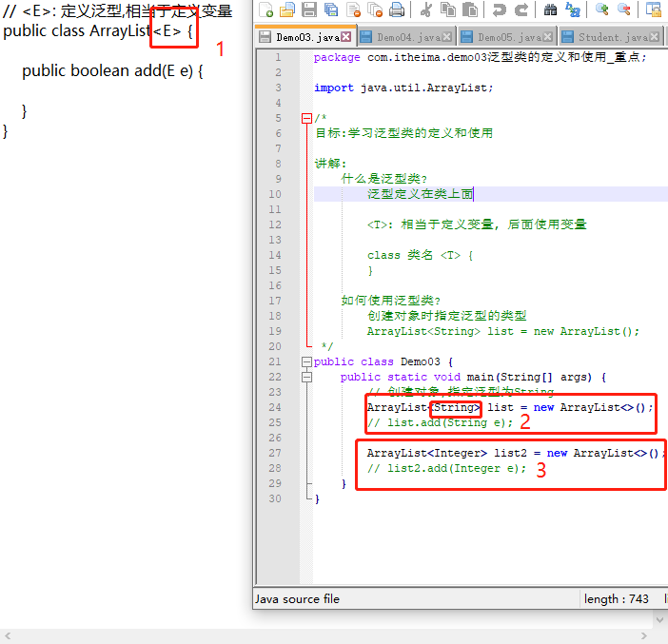Click 'public boolean add(E e) {' in left document

pos(112,71)
